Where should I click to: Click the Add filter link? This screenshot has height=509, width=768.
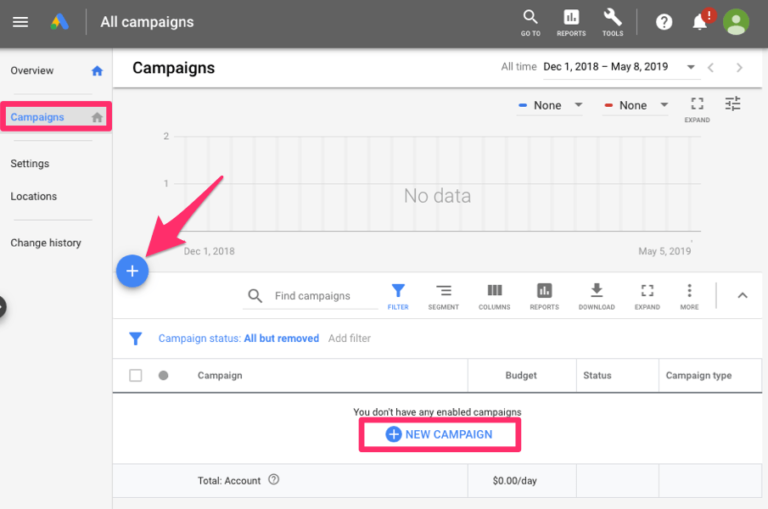(x=349, y=339)
